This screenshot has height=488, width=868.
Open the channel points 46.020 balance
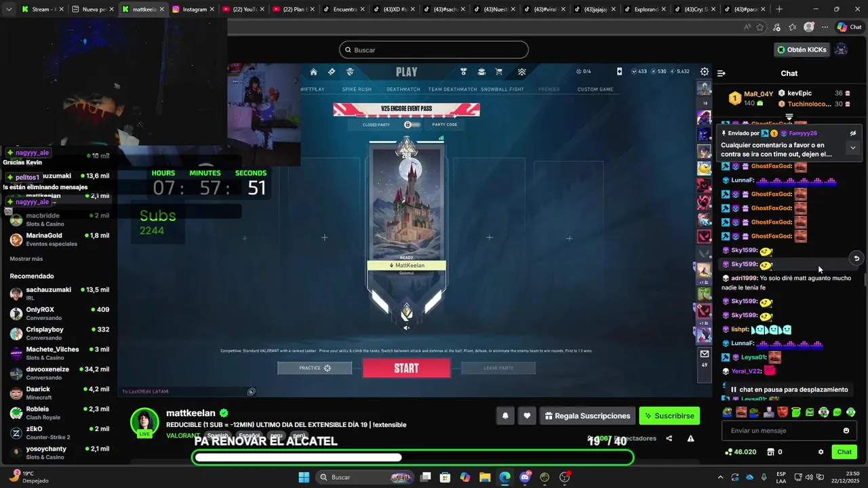741,452
